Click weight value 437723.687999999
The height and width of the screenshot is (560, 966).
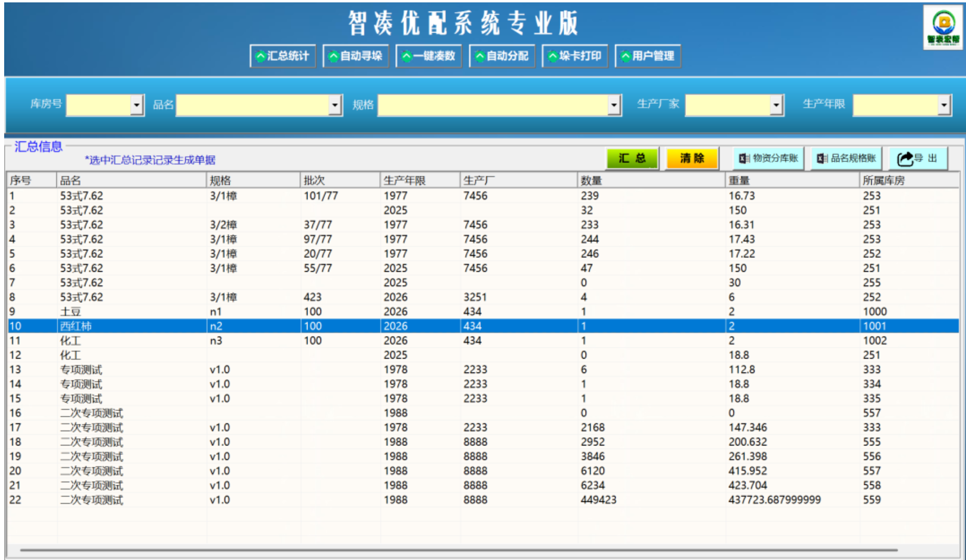[x=774, y=500]
